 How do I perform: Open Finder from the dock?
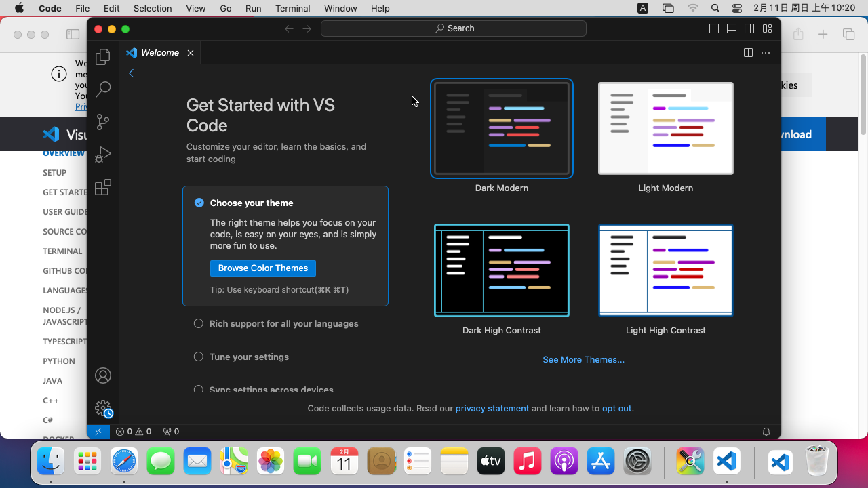tap(51, 462)
